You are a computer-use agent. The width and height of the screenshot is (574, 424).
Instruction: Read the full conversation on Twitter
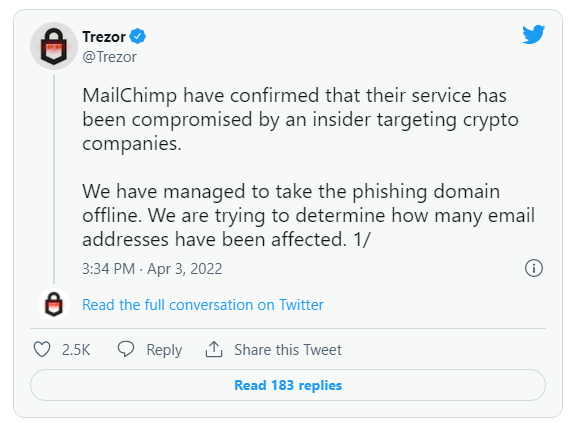(x=203, y=305)
